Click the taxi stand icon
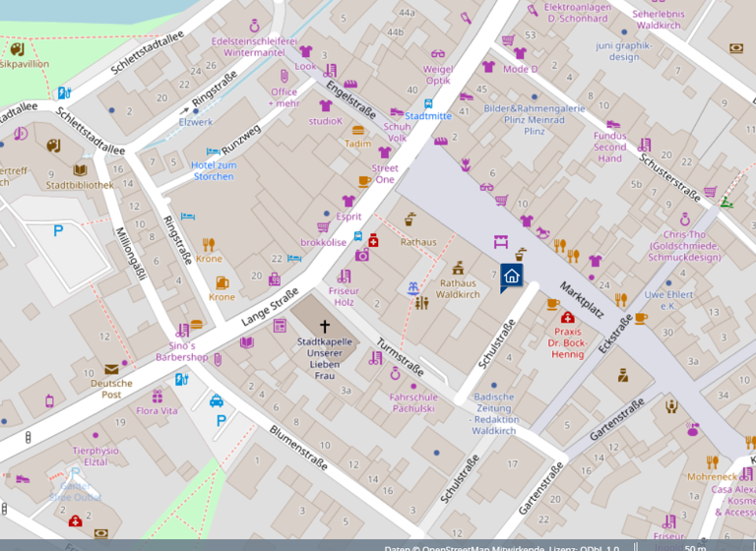The width and height of the screenshot is (756, 551). pos(216,400)
